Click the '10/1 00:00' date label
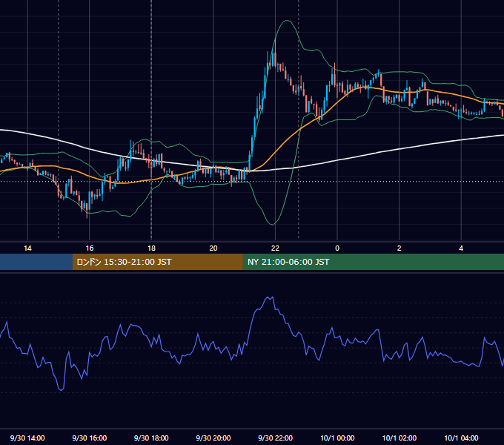Viewport: 504px width, 445px height. 337,438
